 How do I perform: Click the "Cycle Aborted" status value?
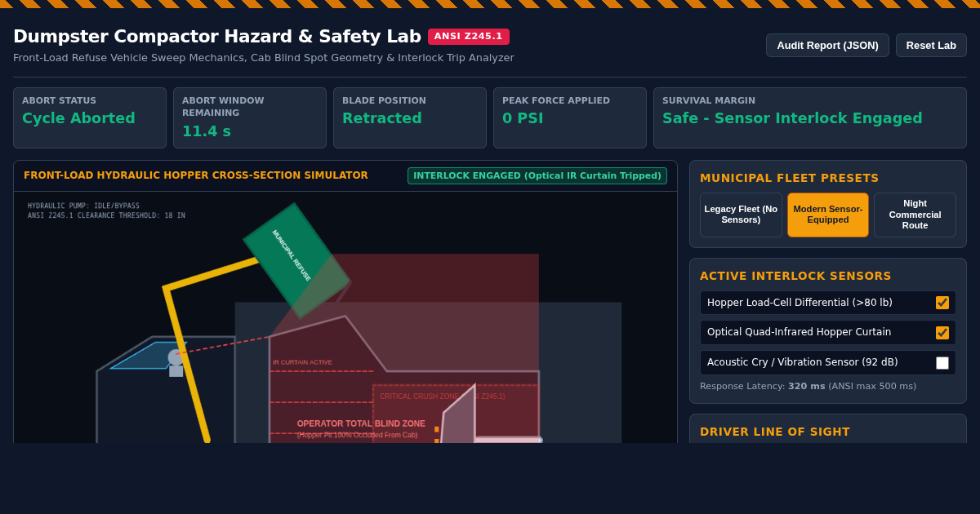coord(78,118)
